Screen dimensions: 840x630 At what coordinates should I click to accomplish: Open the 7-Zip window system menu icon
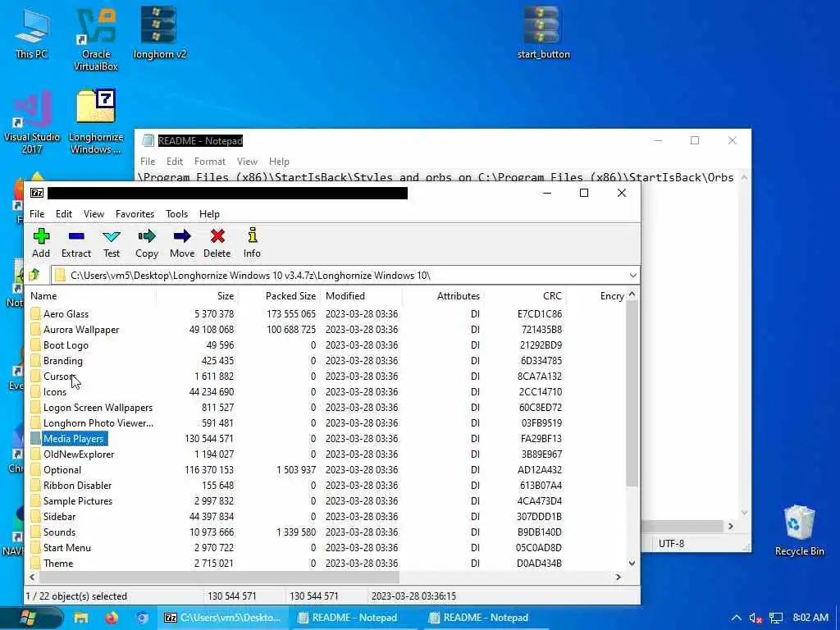pos(37,193)
